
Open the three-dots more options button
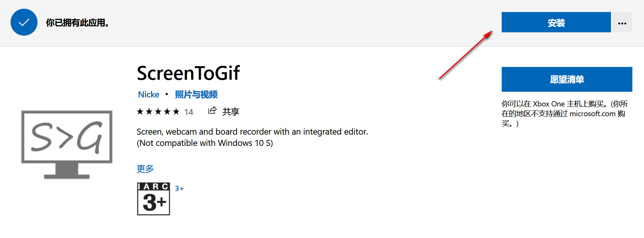[622, 22]
